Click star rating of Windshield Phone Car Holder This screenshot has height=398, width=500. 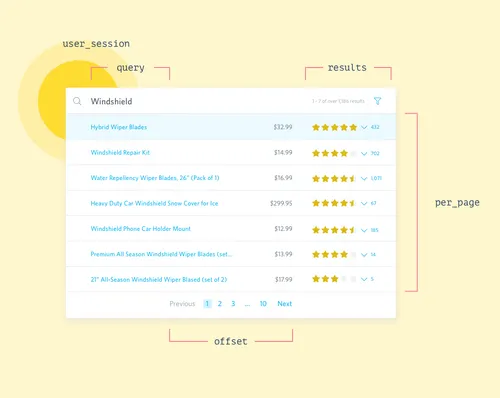(334, 230)
